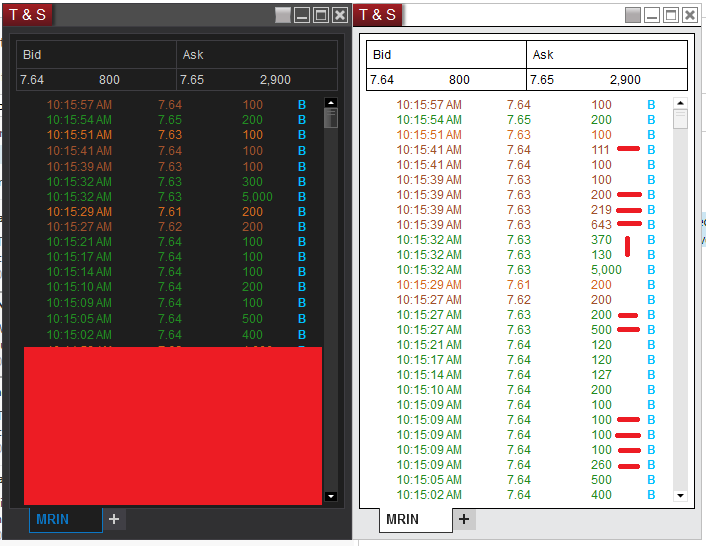Click the 7.64 bid price in the dark window
Viewport: 706px width, 546px height.
(x=32, y=80)
